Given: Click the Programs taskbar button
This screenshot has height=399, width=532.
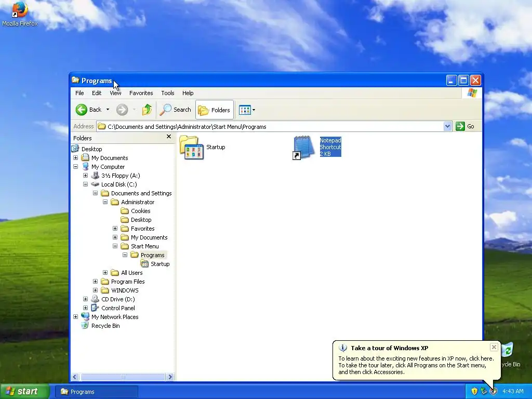Looking at the screenshot, I should [96, 392].
